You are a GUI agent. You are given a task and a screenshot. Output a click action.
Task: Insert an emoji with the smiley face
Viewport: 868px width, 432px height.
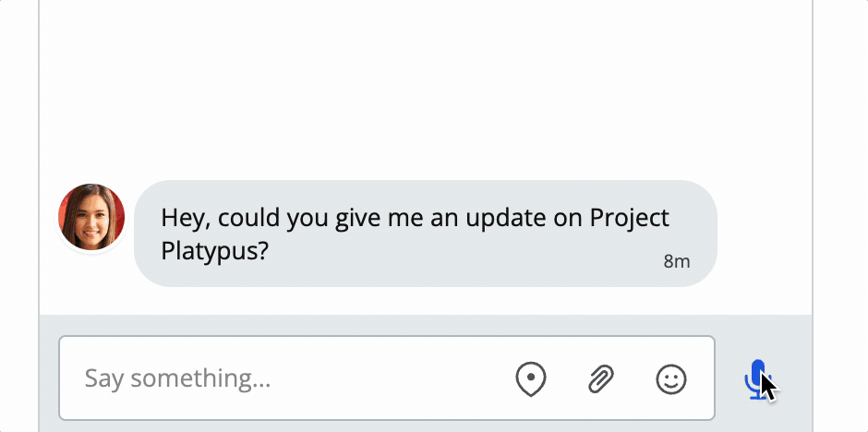click(671, 379)
